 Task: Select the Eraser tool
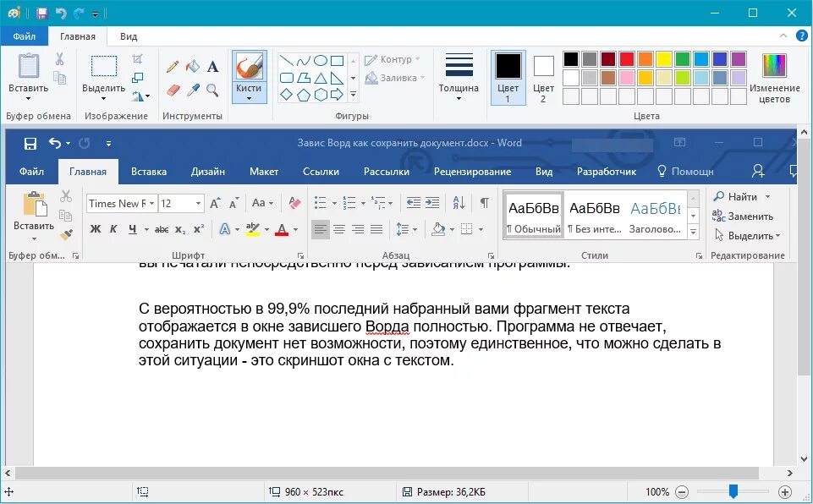173,90
